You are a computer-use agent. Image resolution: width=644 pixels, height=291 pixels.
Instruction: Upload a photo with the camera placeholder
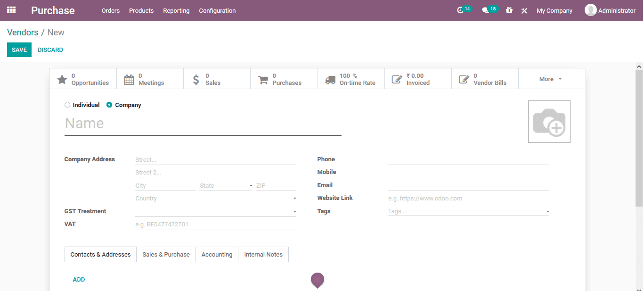(x=549, y=121)
